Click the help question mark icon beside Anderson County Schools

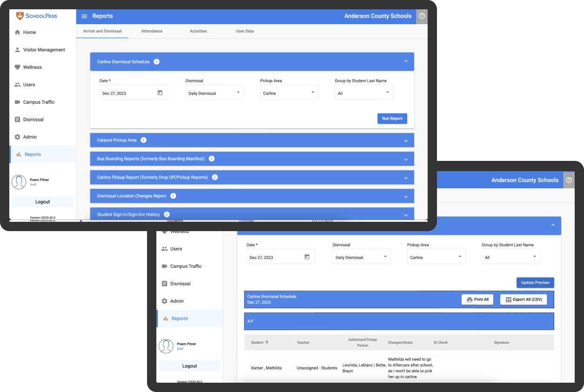tap(422, 16)
